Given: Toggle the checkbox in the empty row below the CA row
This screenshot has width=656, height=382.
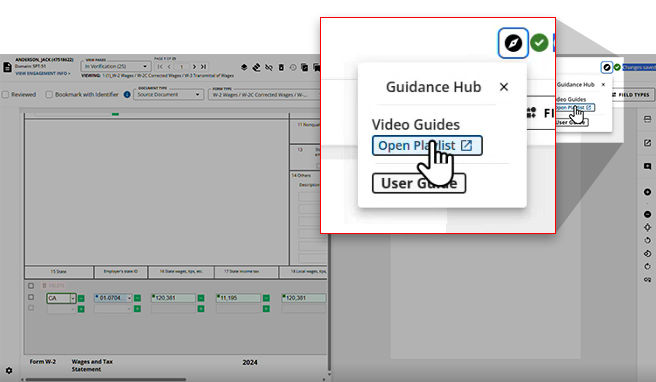Looking at the screenshot, I should (31, 308).
